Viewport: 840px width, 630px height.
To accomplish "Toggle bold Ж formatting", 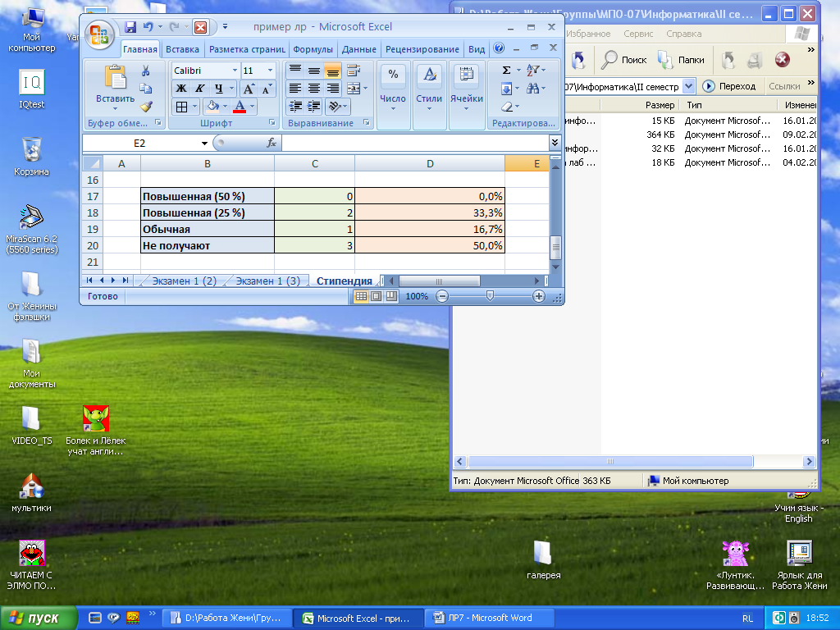I will [181, 89].
